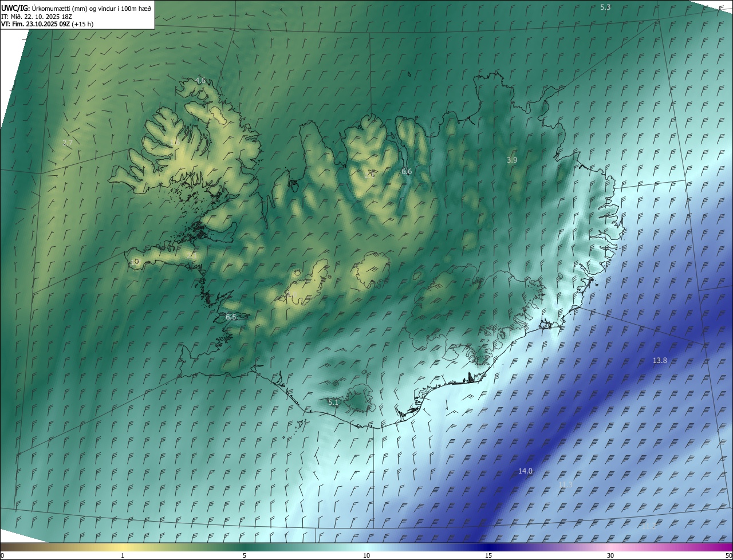Select the 5 tick label on the color scale
Viewport: 733px width, 560px height.
coord(245,555)
